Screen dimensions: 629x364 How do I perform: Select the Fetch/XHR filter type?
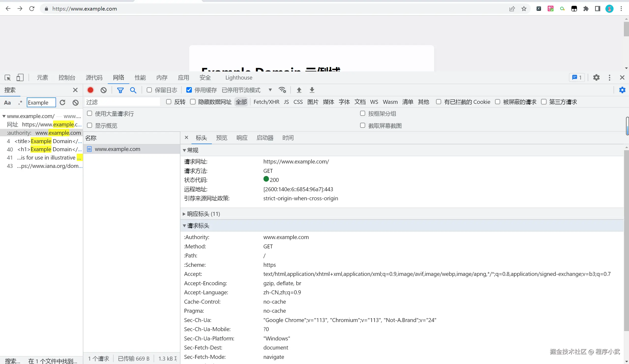click(266, 102)
